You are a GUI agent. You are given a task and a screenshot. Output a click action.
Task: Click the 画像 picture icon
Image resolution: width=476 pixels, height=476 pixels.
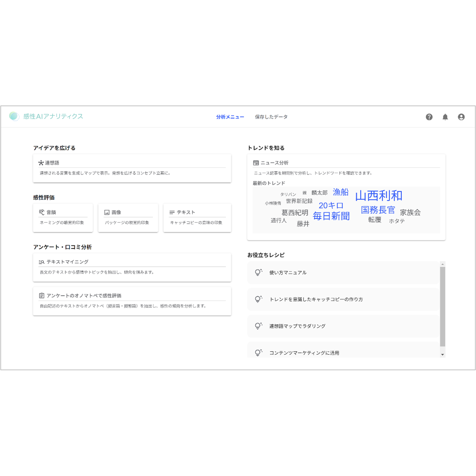(x=107, y=212)
